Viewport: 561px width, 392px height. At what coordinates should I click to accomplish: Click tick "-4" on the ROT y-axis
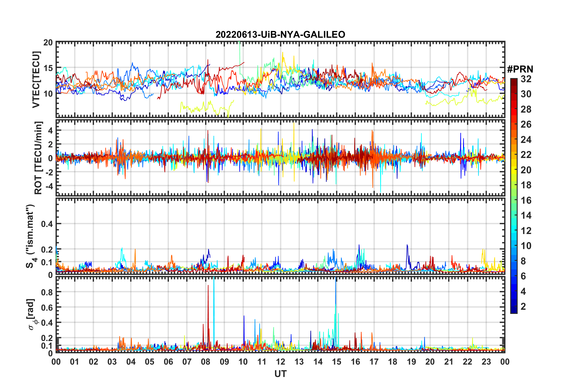[x=49, y=186]
